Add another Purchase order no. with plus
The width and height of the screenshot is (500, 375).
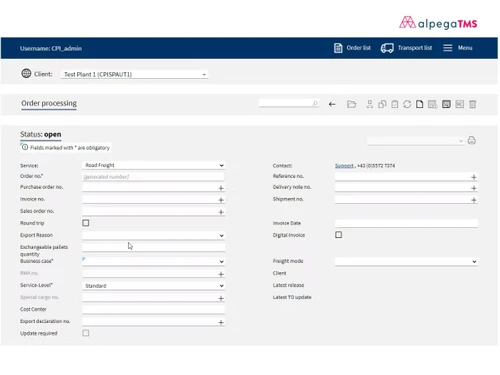pyautogui.click(x=221, y=188)
